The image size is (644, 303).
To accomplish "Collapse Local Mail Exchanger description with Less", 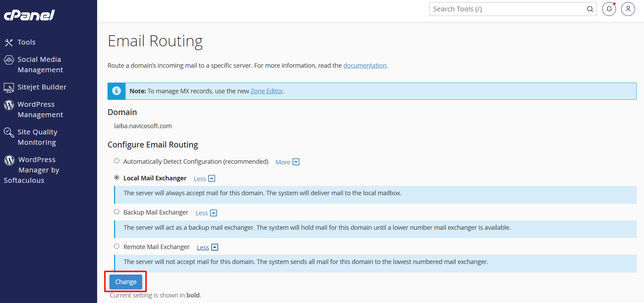I will (x=204, y=179).
